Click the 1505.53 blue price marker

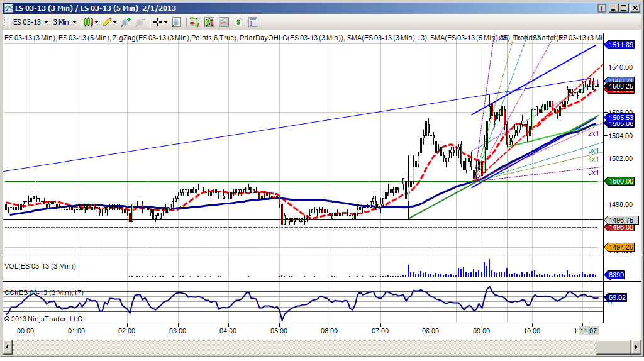click(x=620, y=118)
